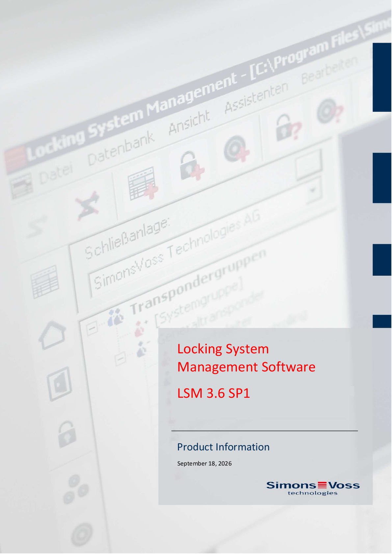Click the small blank button above the dropdown arrow
392x554 pixels.
point(308,164)
